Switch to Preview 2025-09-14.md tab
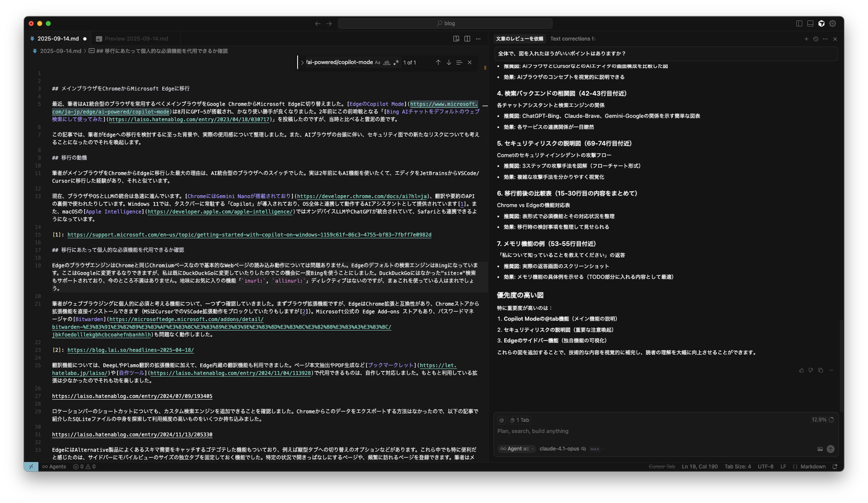Viewport: 868px width, 503px height. (136, 38)
